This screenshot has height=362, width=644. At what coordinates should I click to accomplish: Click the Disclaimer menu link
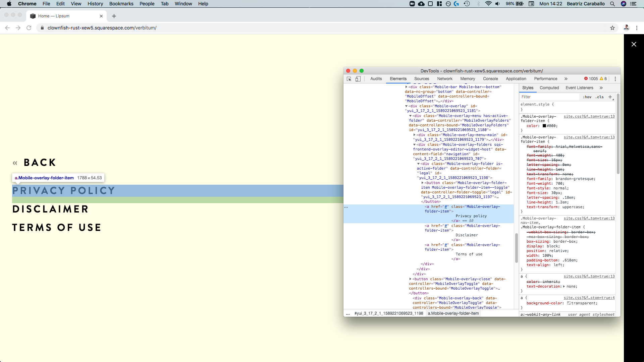coord(50,209)
